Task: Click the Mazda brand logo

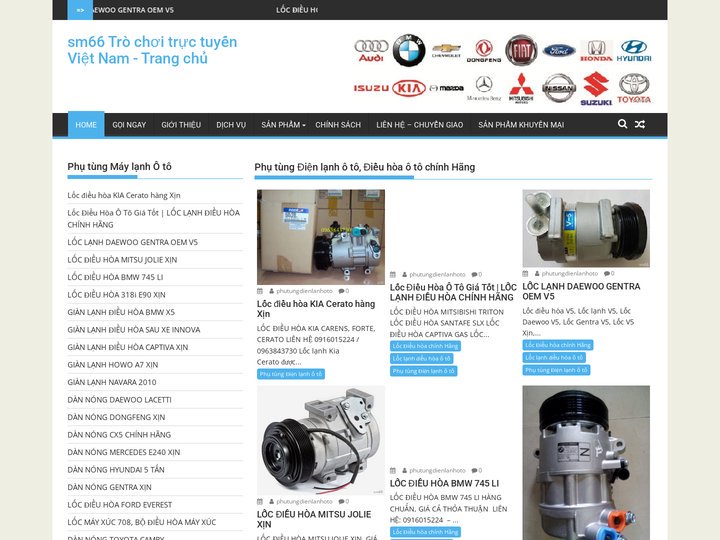Action: tap(446, 88)
